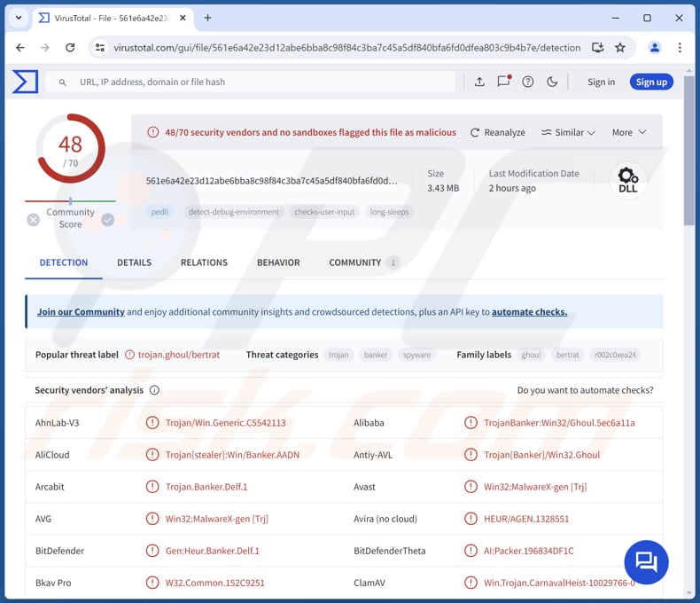Click the trojan.ghoul/bertrat threat label
The image size is (700, 603).
click(179, 355)
